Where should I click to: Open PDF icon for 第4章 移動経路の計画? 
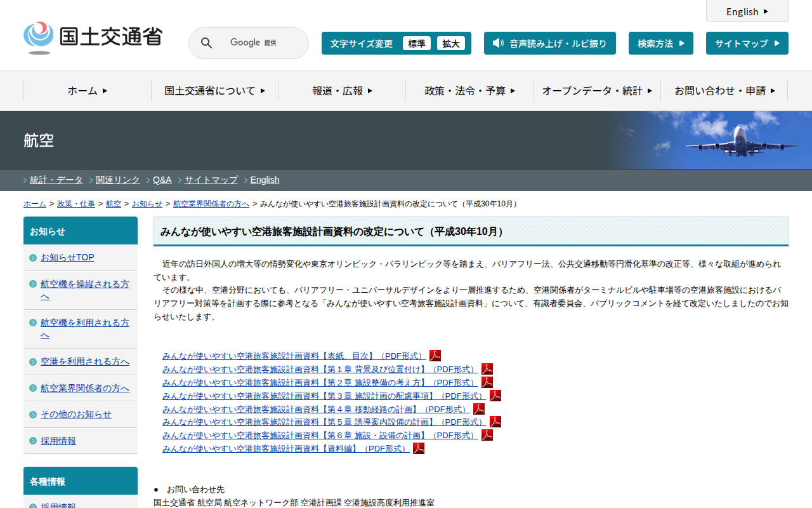pos(479,409)
